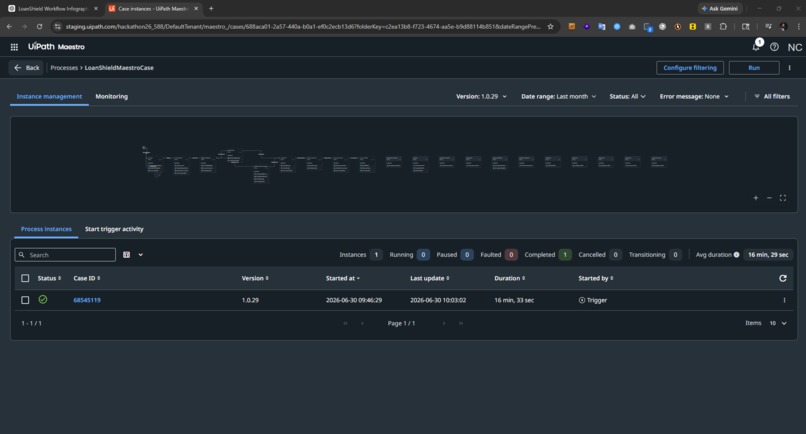Sort by the Case ID column header
Viewport: 806px width, 434px height.
coord(86,278)
